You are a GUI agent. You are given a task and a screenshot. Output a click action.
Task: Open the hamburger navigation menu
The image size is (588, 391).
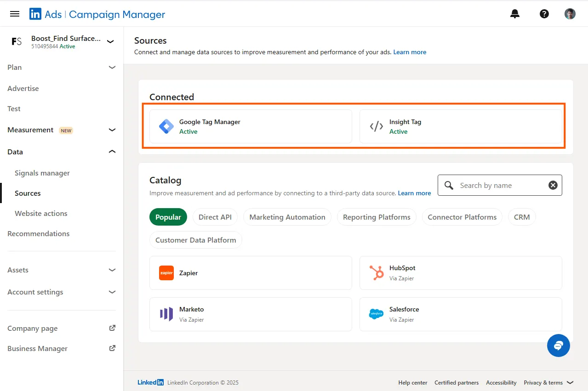(15, 14)
